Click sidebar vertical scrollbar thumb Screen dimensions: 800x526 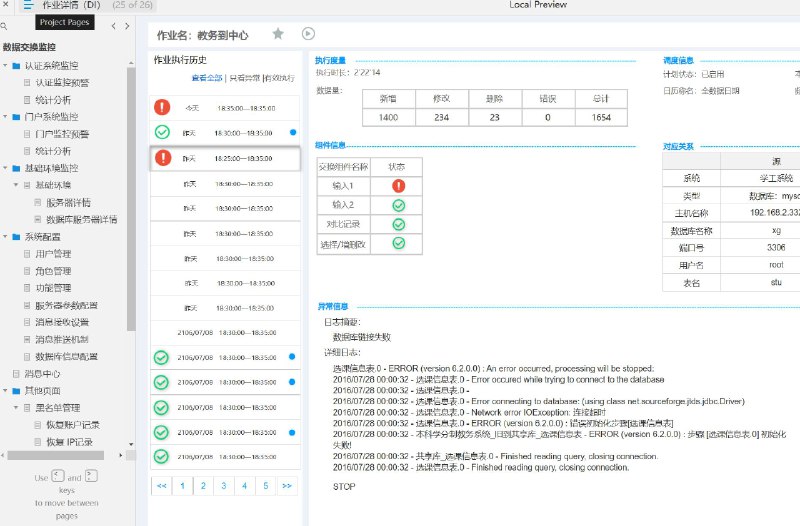(x=131, y=199)
